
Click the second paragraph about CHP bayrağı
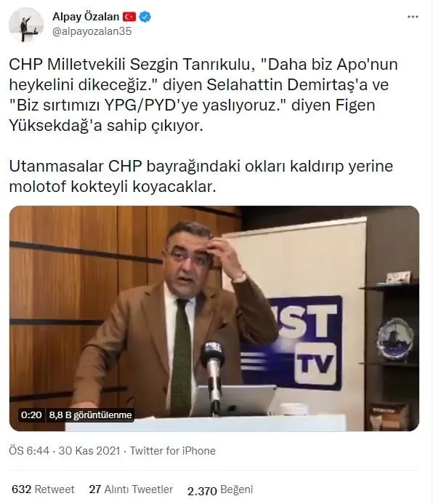(x=201, y=176)
